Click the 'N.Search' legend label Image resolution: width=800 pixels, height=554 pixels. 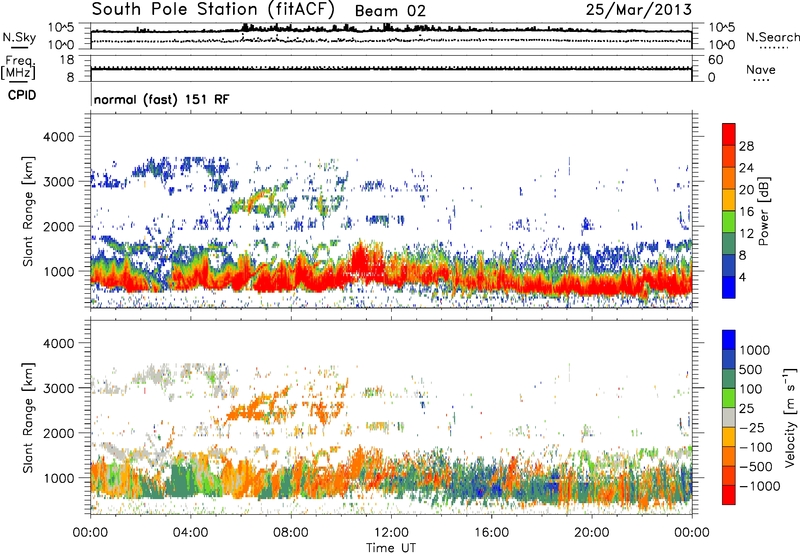click(772, 37)
